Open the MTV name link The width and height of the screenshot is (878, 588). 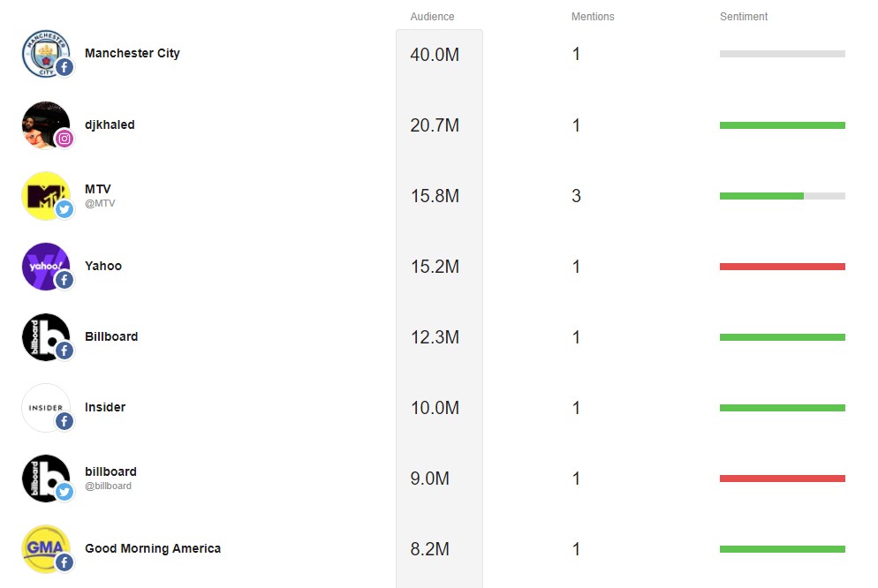click(x=98, y=189)
